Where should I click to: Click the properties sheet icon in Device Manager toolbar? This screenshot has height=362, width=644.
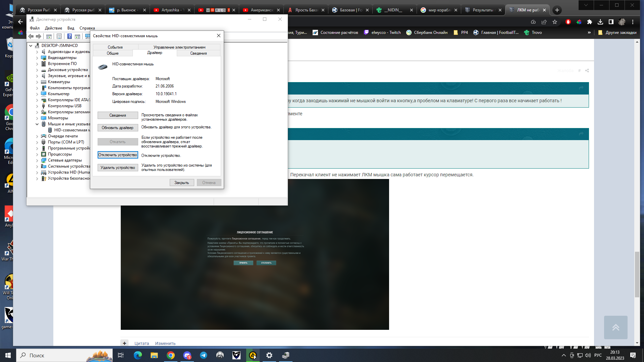(59, 36)
